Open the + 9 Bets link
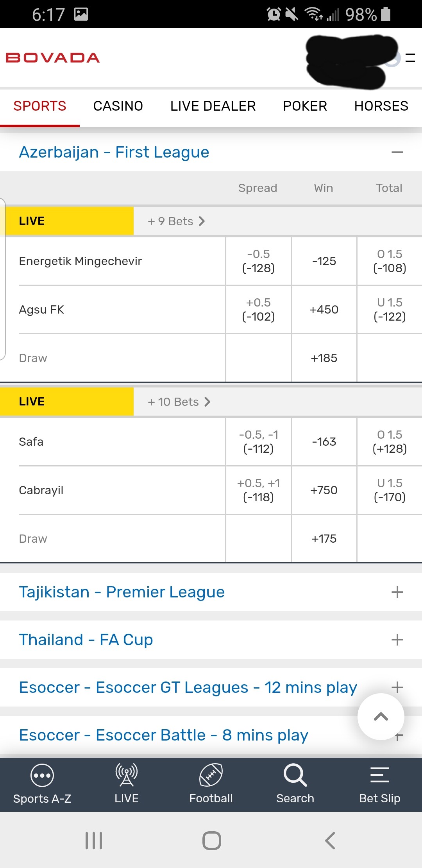The image size is (422, 868). [176, 221]
